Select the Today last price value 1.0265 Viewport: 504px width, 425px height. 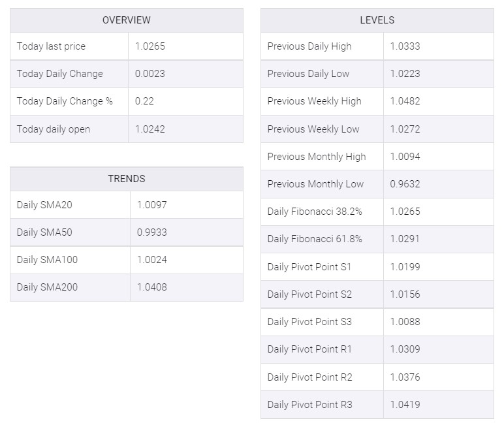pyautogui.click(x=150, y=46)
